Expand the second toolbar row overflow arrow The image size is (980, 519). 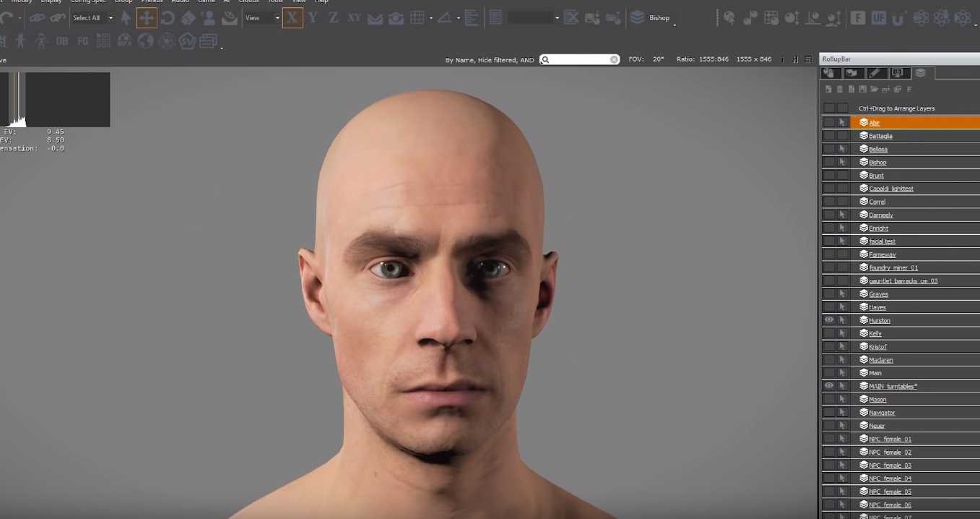point(222,48)
